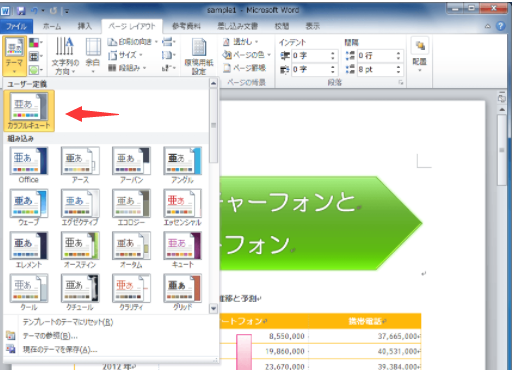Select the エコロジー theme
Screen dimensions: 514x373
pyautogui.click(x=131, y=208)
